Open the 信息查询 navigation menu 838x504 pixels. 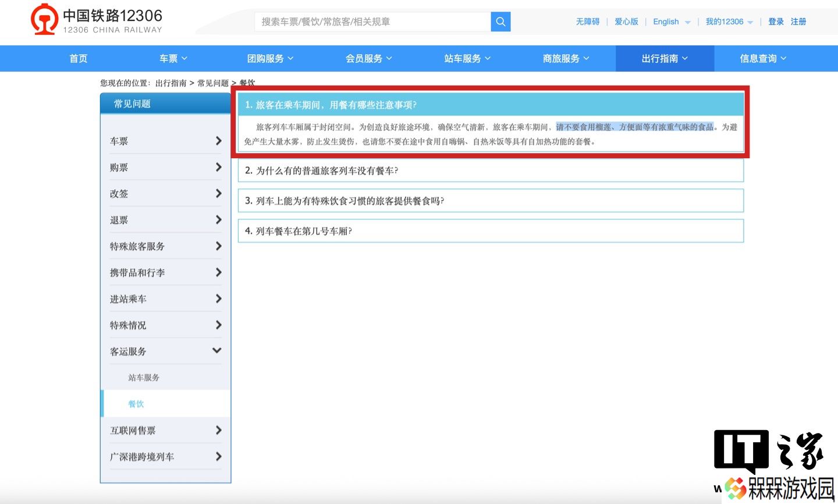click(763, 59)
